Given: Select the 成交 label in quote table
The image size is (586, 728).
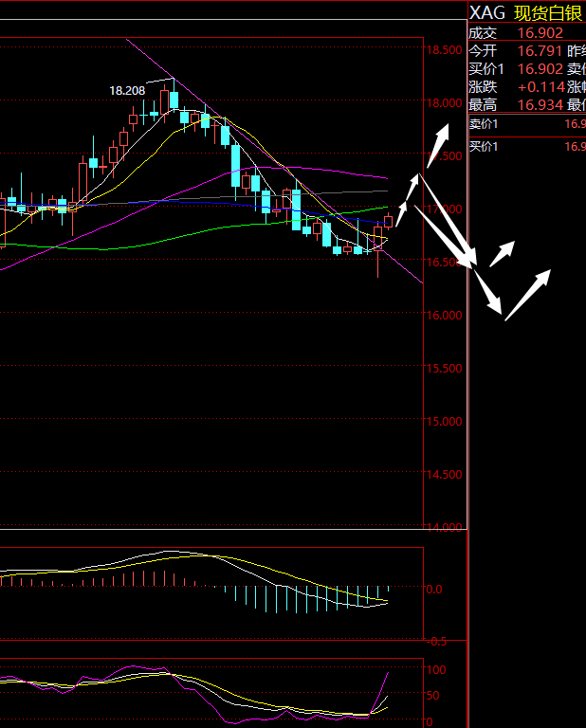Looking at the screenshot, I should click(x=483, y=33).
